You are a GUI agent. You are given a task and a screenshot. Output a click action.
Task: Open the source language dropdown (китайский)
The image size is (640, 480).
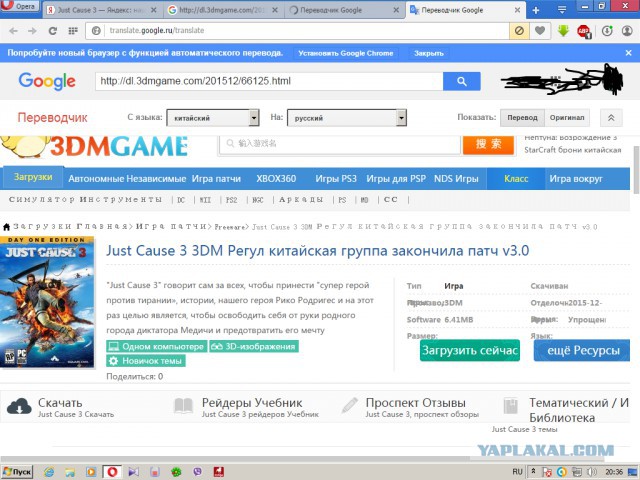point(213,118)
